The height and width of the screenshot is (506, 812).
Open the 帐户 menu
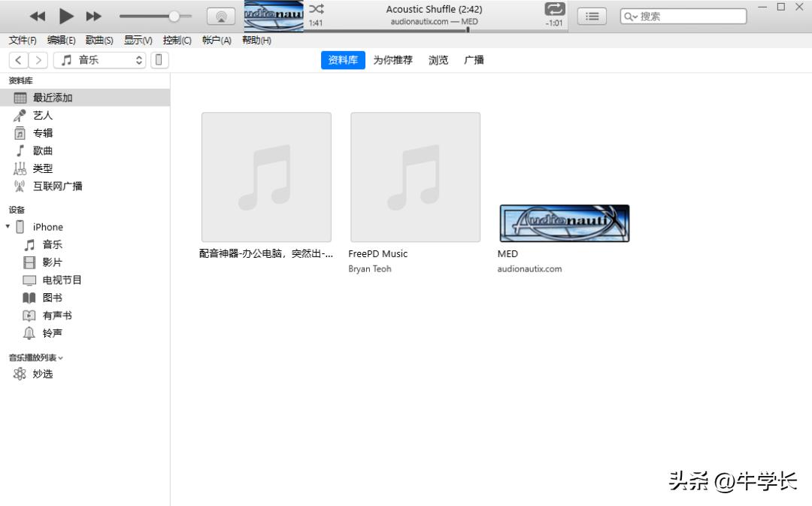pos(216,41)
